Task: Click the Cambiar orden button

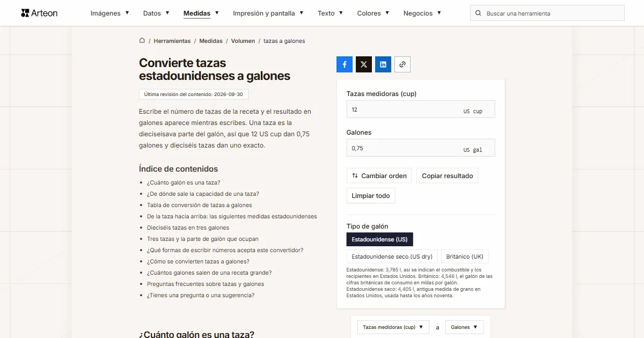Action: [x=379, y=175]
